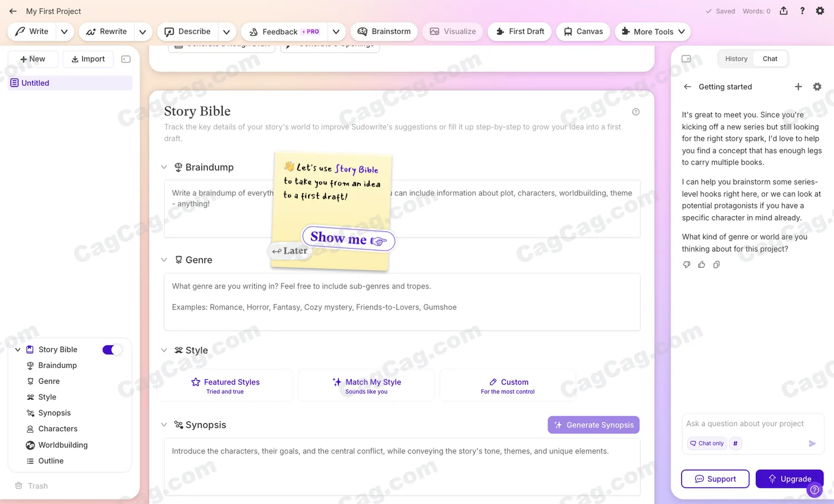Thumbs down the chat response
Viewport: 834px width, 504px height.
click(687, 265)
